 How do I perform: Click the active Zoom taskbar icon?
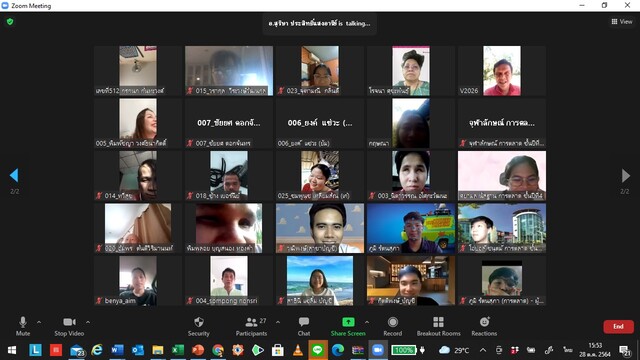tap(378, 350)
